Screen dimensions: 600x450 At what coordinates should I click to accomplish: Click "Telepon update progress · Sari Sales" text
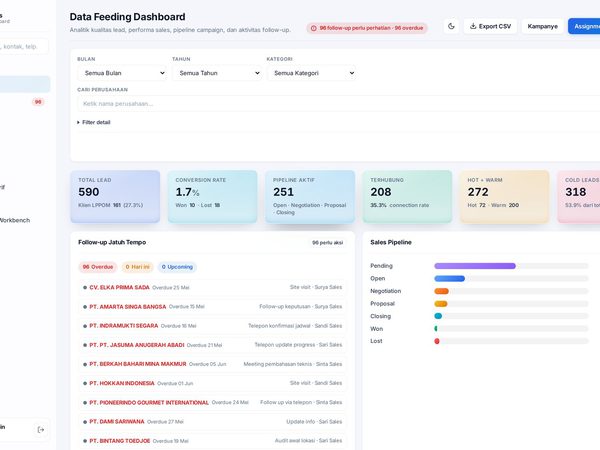[x=298, y=345]
